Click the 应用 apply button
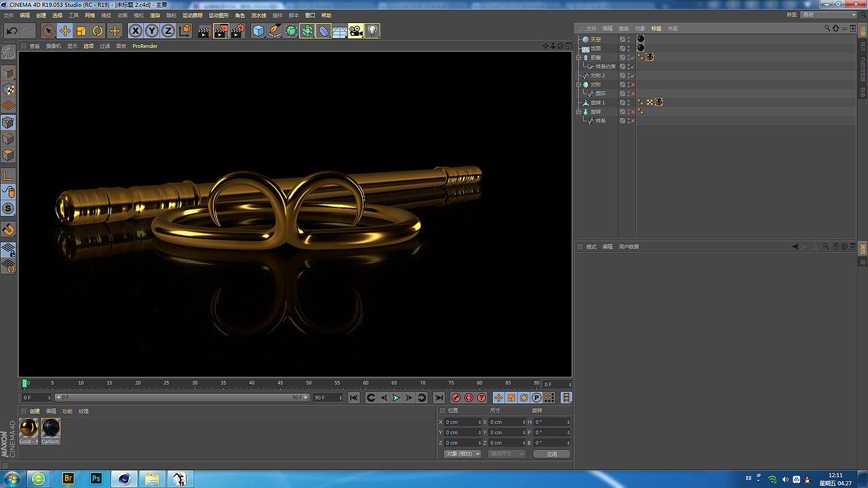The width and height of the screenshot is (868, 488). pyautogui.click(x=552, y=454)
